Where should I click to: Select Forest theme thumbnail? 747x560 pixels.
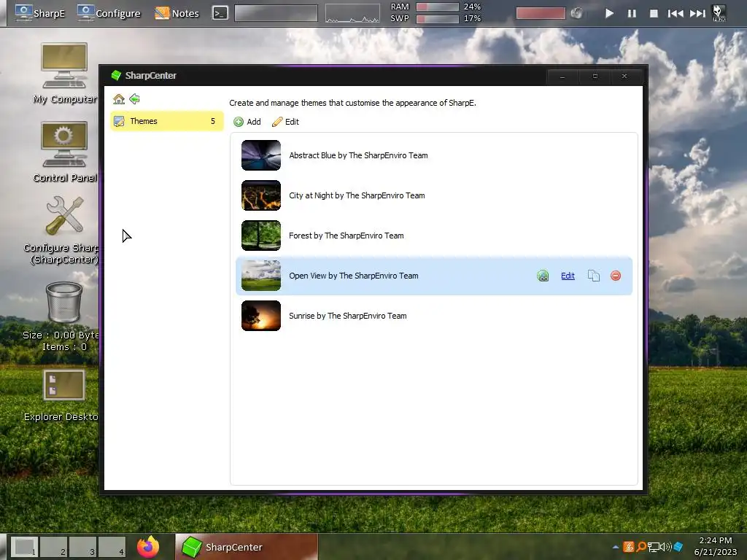coord(261,236)
